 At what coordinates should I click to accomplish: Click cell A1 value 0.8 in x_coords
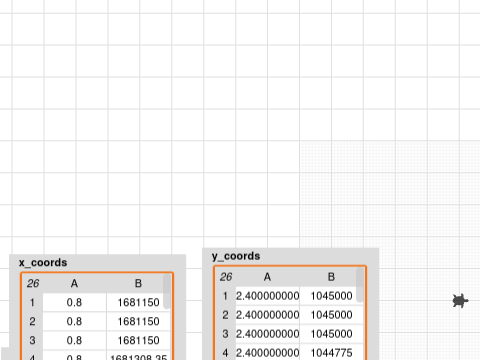pyautogui.click(x=74, y=303)
